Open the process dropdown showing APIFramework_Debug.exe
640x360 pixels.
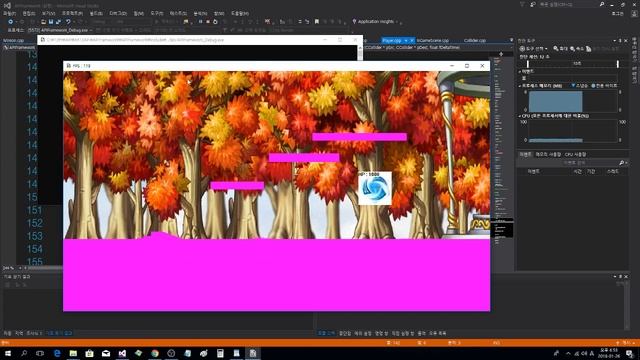click(x=60, y=30)
